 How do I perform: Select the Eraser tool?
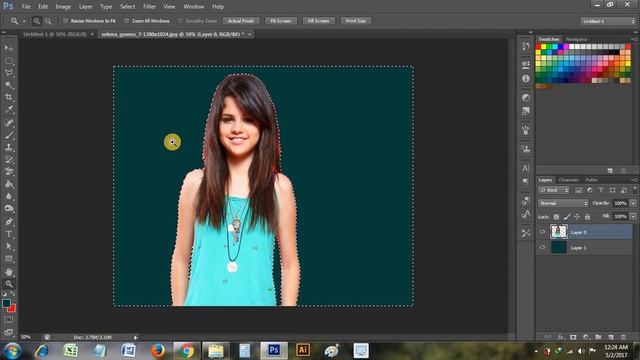[x=9, y=172]
